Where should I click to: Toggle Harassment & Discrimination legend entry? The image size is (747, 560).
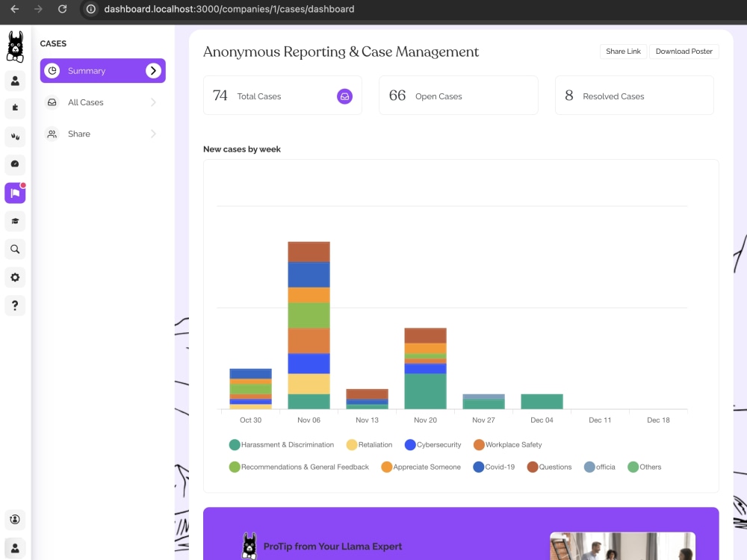[282, 445]
